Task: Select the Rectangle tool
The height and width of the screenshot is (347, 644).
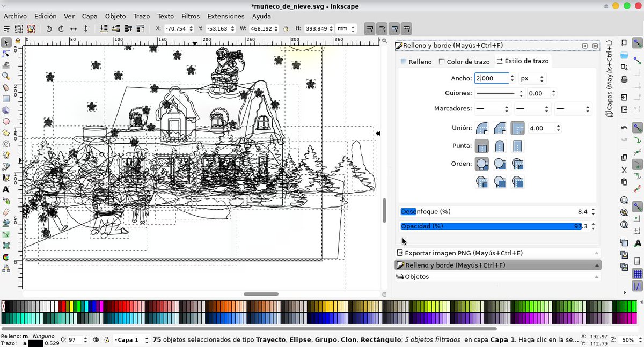Action: [6, 99]
